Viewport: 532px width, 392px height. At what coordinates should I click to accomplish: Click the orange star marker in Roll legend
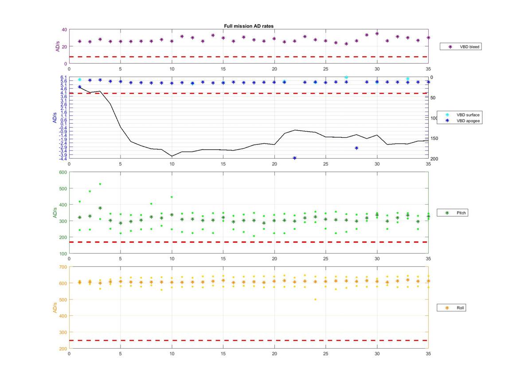tap(447, 307)
